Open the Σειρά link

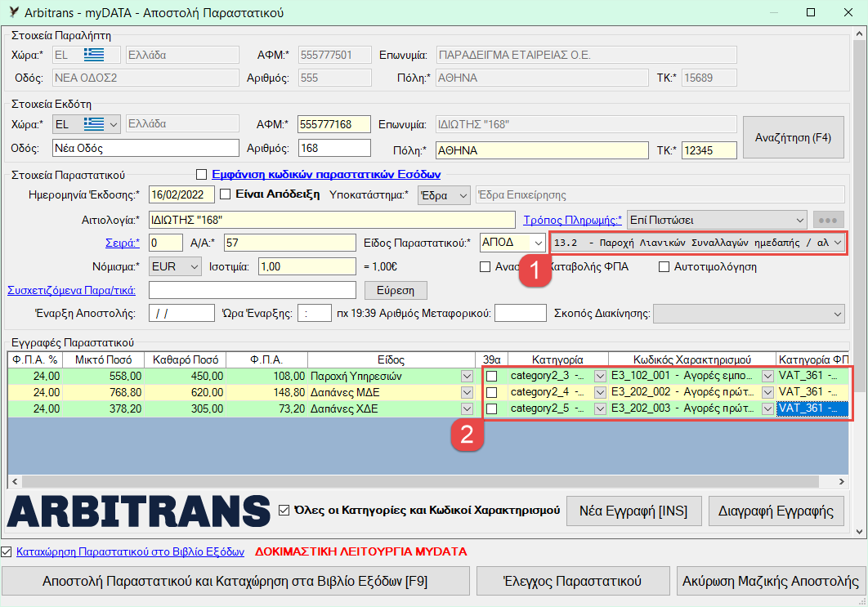point(123,243)
